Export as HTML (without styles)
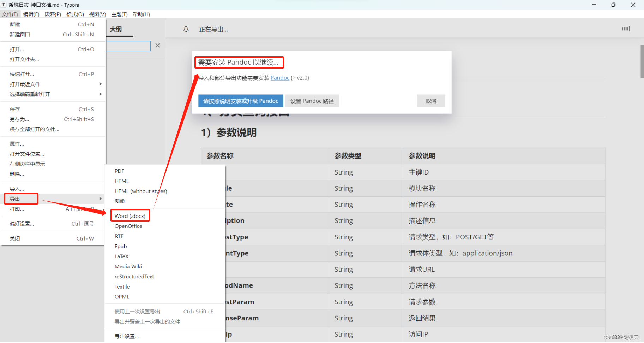This screenshot has width=644, height=343. point(165,191)
